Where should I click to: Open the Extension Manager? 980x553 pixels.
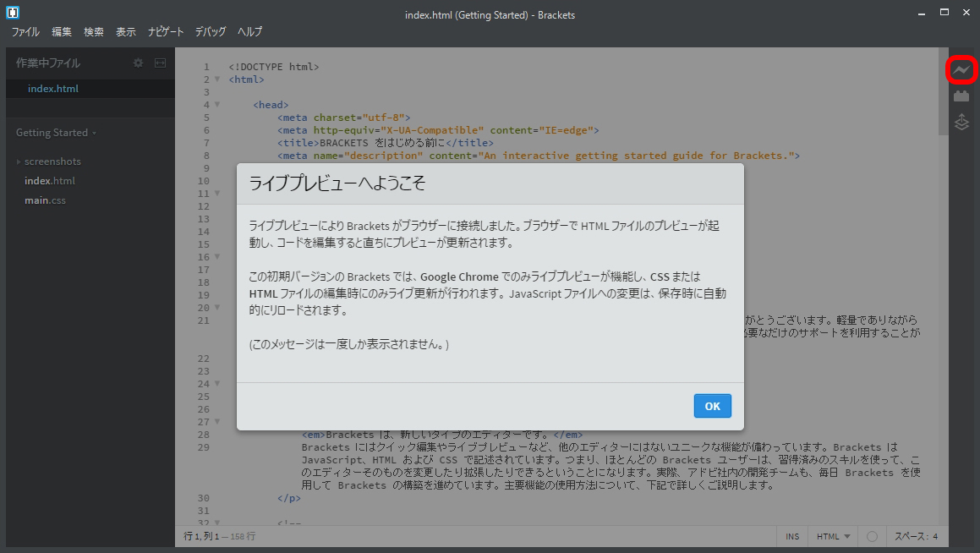tap(961, 96)
